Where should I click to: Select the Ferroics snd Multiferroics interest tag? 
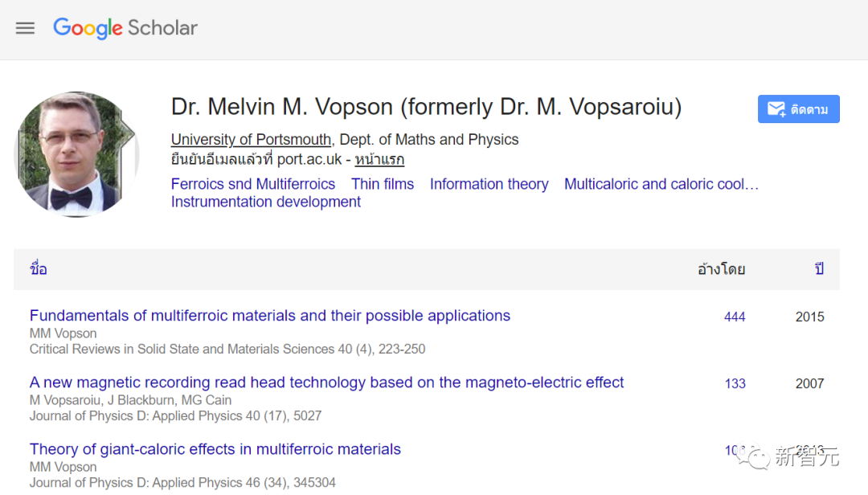253,184
